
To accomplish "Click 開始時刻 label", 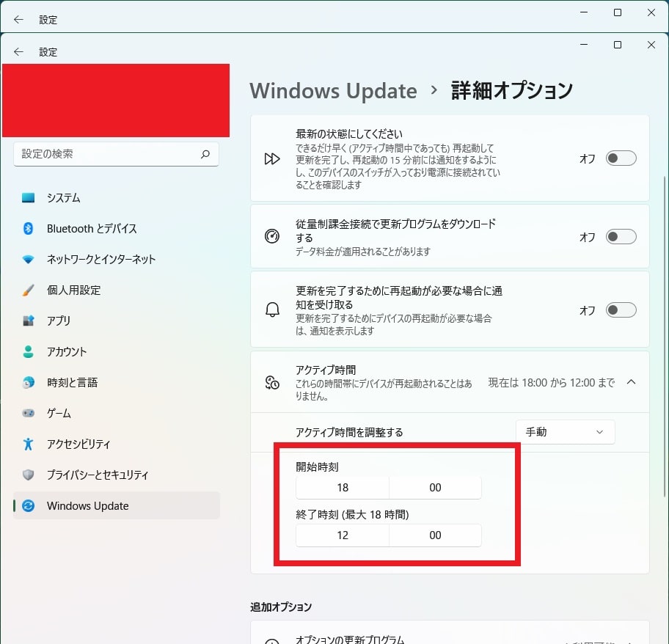I will (317, 467).
